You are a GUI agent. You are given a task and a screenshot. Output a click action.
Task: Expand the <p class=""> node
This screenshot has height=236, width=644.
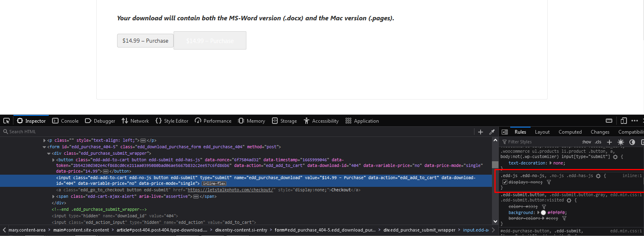pyautogui.click(x=44, y=140)
